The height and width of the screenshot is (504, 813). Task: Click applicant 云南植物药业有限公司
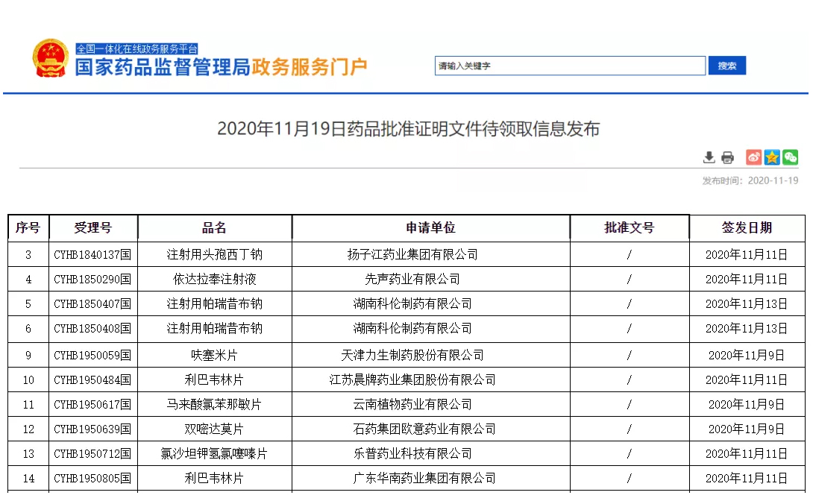click(x=412, y=404)
